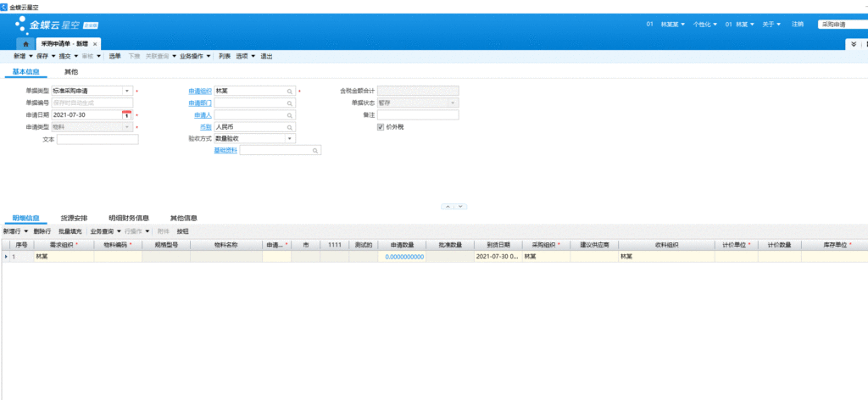Click the 新增 toolbar button
868x400 pixels.
point(19,57)
